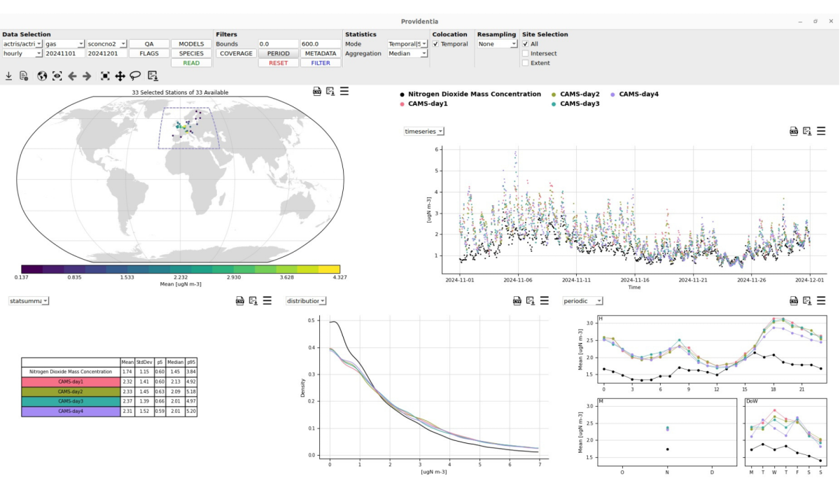The image size is (840, 504).
Task: Toggle the CAMS-day1 legend entry
Action: tap(423, 104)
